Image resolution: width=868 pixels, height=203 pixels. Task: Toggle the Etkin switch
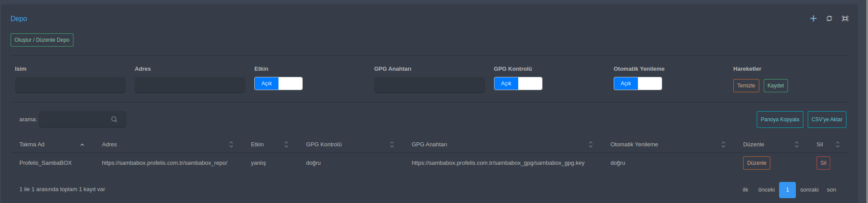click(x=278, y=83)
